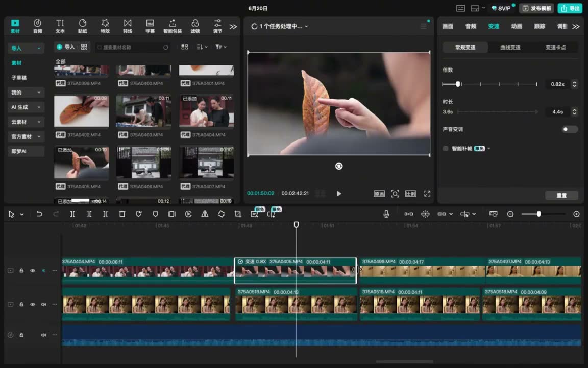Click the 发布模板 button
The width and height of the screenshot is (588, 368).
(537, 8)
